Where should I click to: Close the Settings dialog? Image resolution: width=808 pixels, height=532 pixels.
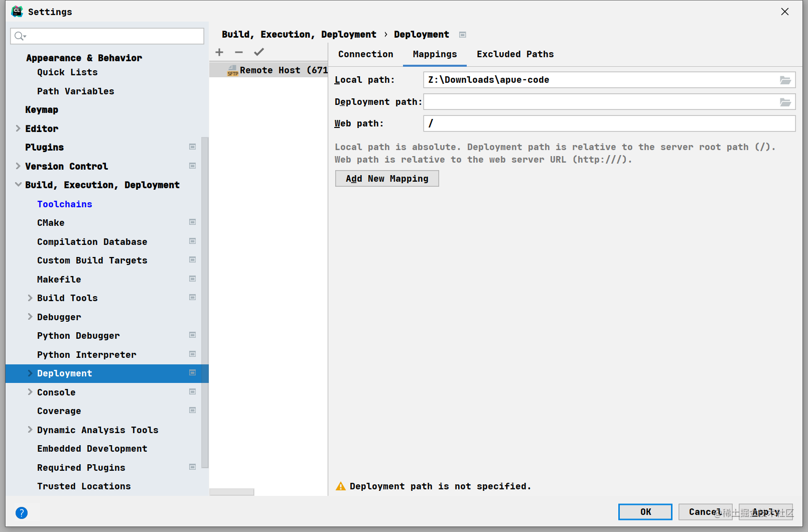(785, 12)
